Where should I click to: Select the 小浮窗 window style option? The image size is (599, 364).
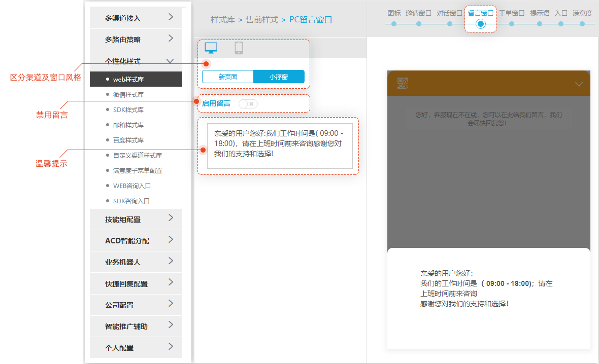pyautogui.click(x=279, y=77)
